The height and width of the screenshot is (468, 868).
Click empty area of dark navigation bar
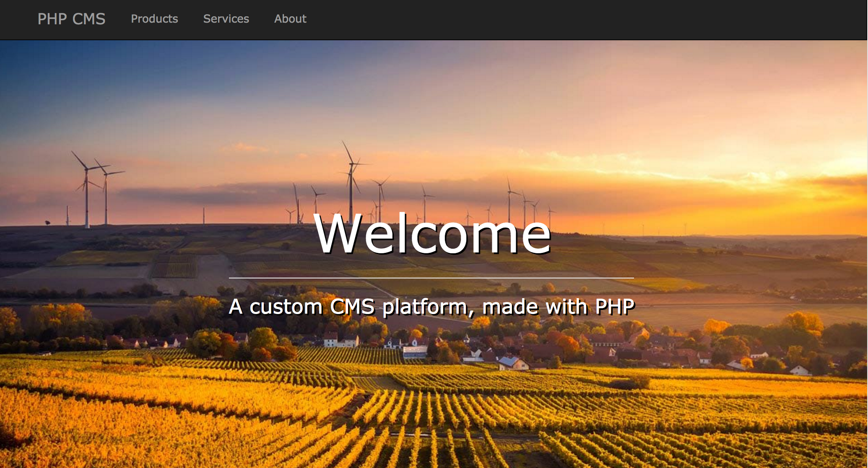[x=587, y=19]
